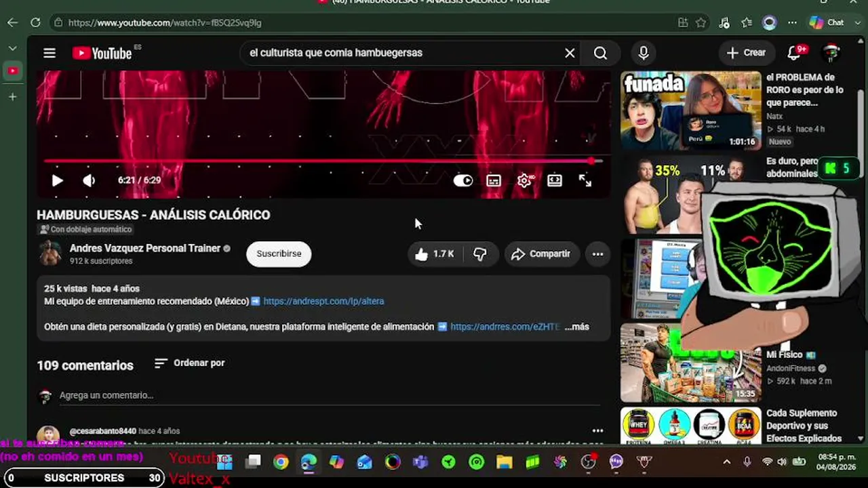
Task: Turn on subtitles in the player
Action: [x=494, y=180]
